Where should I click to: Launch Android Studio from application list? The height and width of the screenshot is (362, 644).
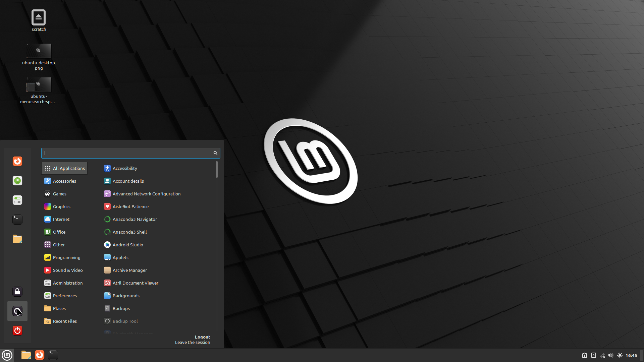click(127, 245)
